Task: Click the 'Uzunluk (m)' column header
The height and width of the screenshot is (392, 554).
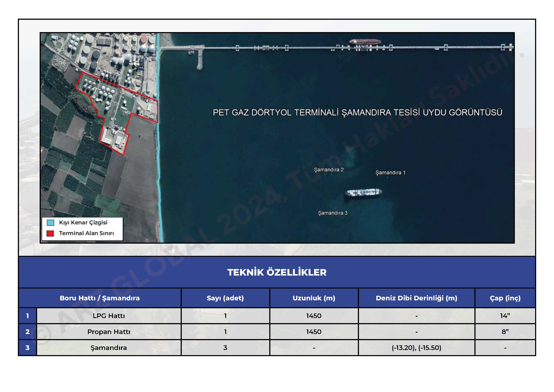Action: [x=314, y=298]
